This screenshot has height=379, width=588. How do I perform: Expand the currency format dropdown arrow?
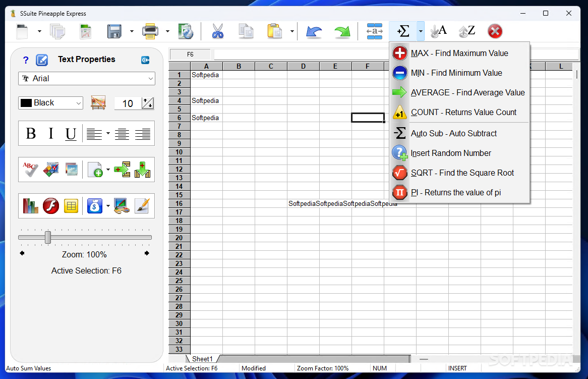pos(108,206)
